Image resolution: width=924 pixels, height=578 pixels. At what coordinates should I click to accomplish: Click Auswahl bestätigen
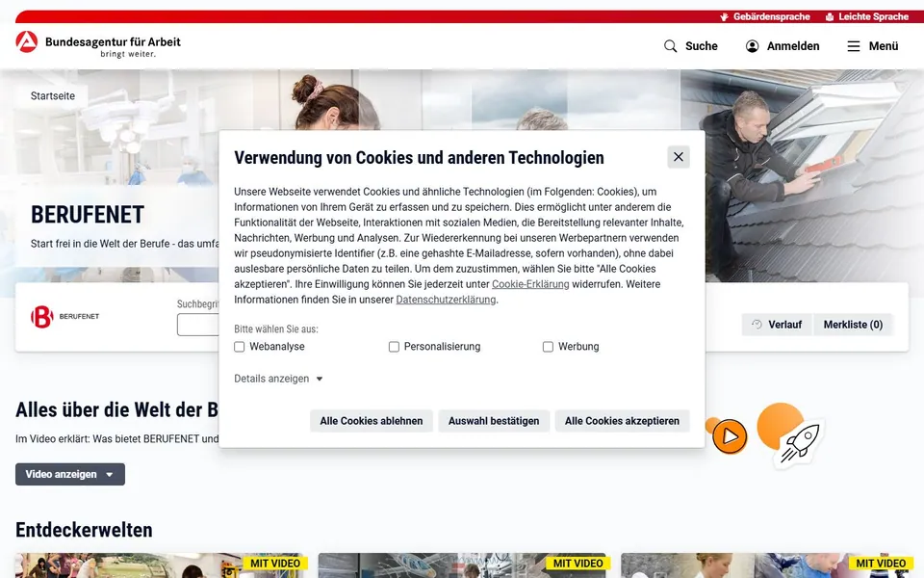[x=494, y=421]
